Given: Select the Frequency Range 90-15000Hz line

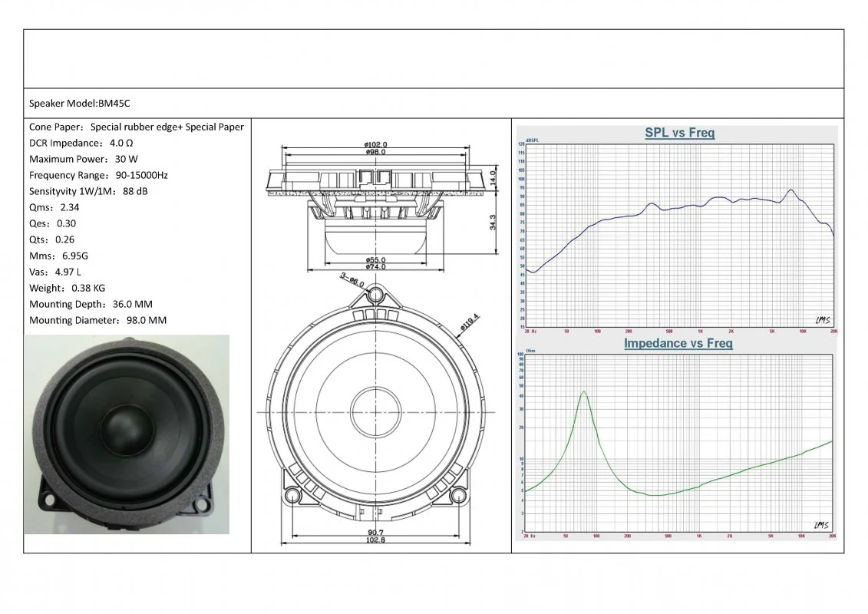Looking at the screenshot, I should coord(98,175).
